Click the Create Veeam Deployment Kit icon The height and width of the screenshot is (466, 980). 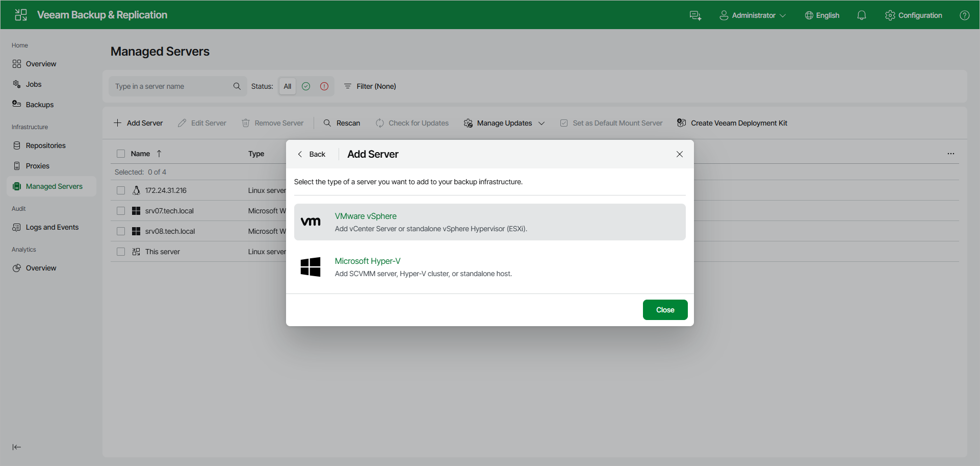click(x=681, y=123)
